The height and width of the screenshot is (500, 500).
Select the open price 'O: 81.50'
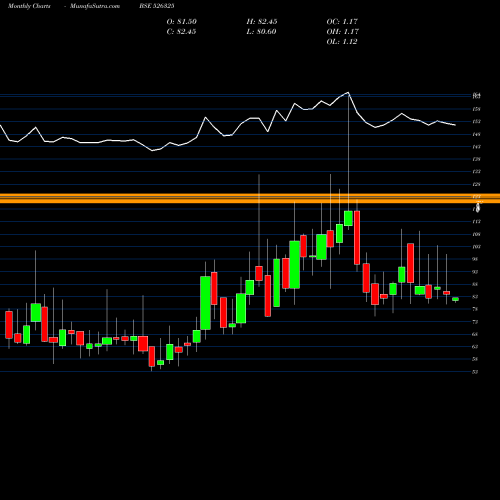coord(182,22)
